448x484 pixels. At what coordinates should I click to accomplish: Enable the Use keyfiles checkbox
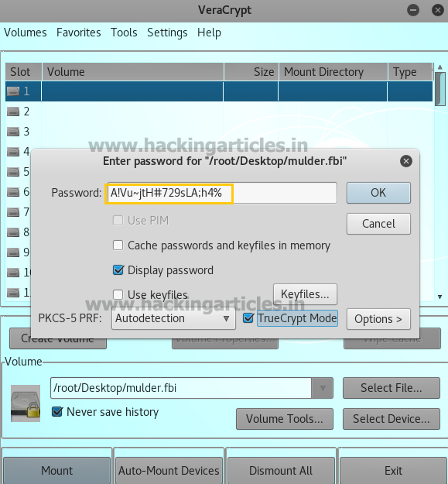(118, 294)
